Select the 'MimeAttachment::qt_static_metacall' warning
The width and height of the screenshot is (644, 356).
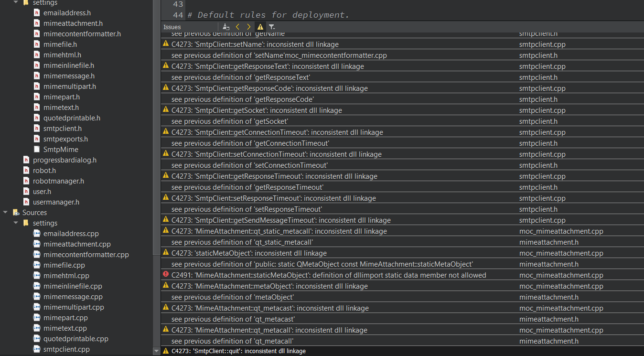(x=402, y=231)
